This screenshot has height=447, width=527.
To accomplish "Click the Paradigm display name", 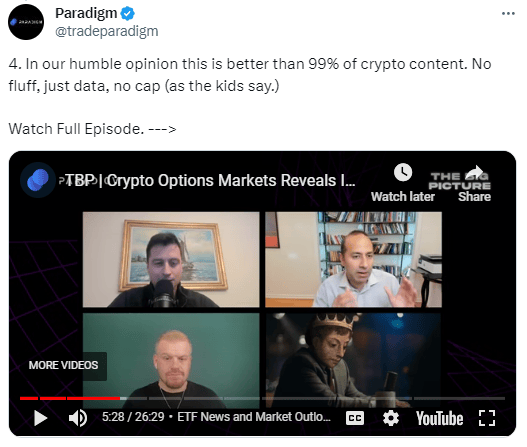I will pyautogui.click(x=86, y=13).
